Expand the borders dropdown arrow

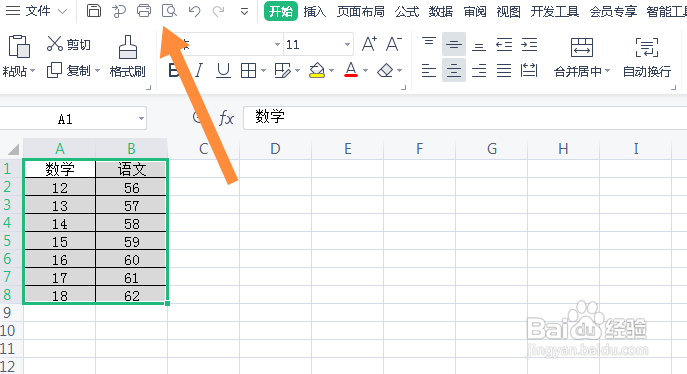263,71
